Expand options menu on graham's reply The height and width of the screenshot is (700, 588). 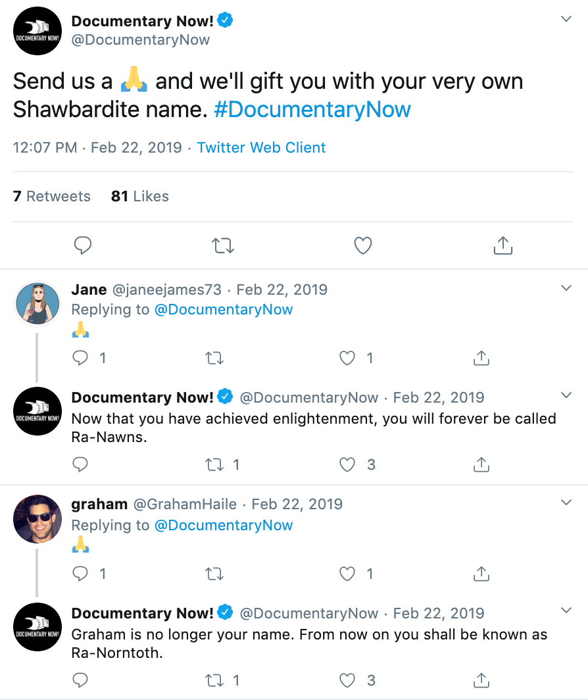tap(566, 503)
